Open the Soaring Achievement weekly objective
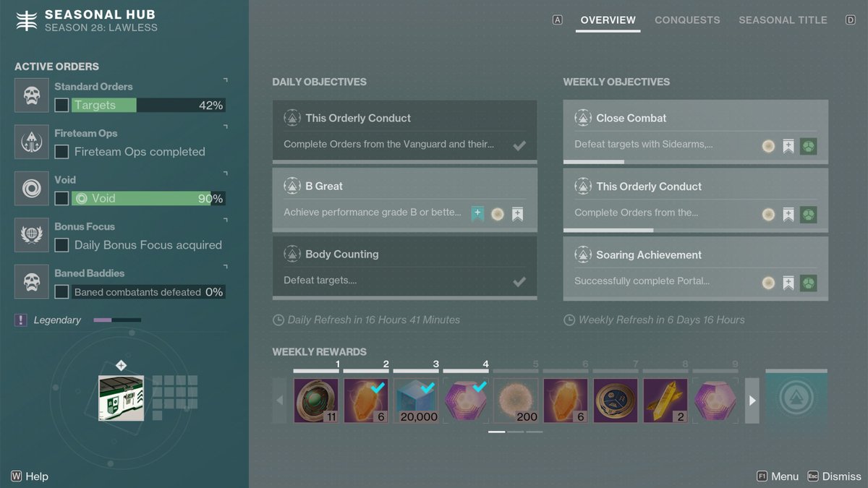This screenshot has height=488, width=868. tap(696, 269)
